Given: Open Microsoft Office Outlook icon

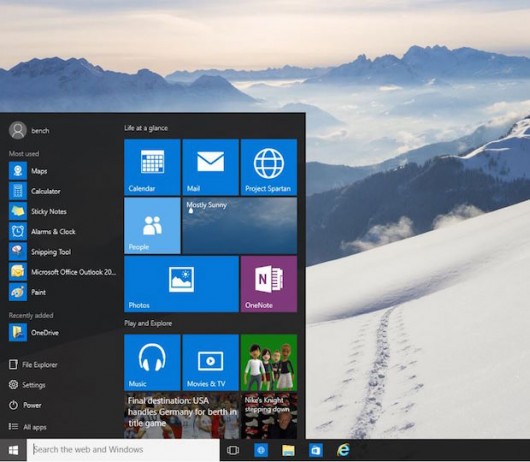Looking at the screenshot, I should click(x=18, y=272).
